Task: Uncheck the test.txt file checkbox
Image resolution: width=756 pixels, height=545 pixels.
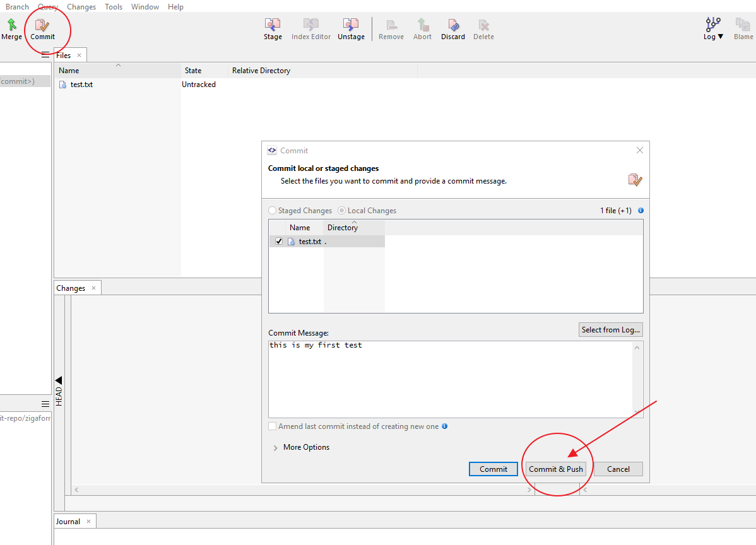Action: (x=279, y=242)
